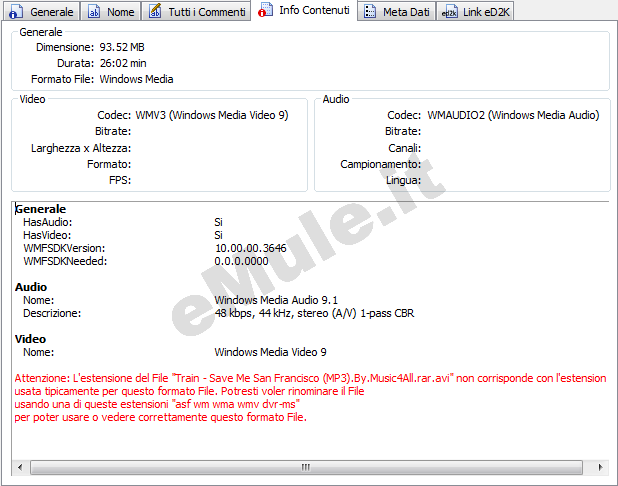Click the bold Generale heading in details
Screen dimensions: 618x486
coord(41,209)
